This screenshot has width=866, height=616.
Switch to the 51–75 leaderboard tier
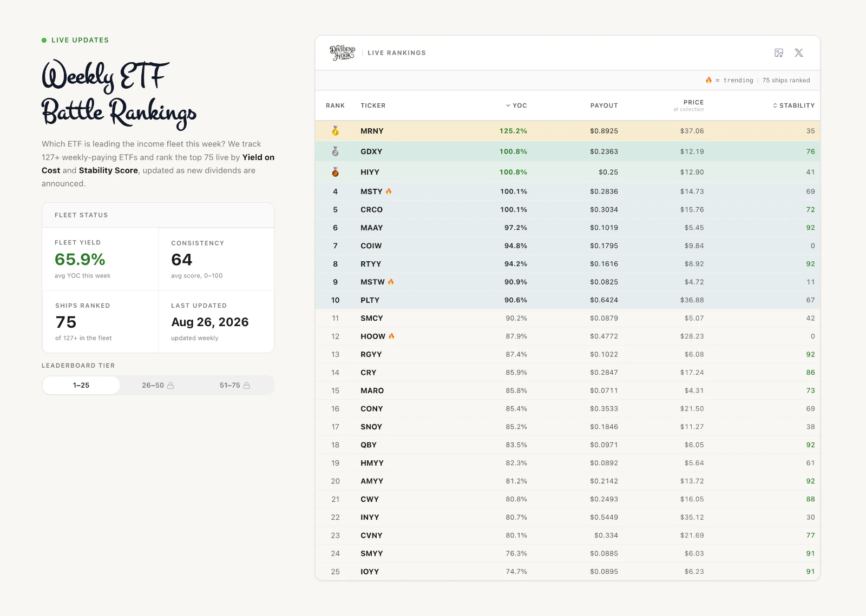pos(235,385)
